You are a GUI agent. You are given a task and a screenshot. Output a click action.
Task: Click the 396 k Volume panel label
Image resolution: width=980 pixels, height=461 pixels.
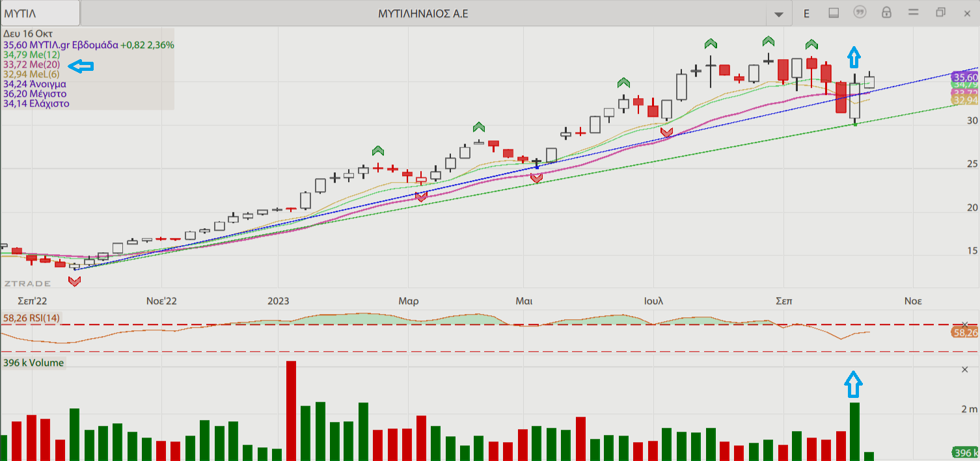click(x=33, y=363)
